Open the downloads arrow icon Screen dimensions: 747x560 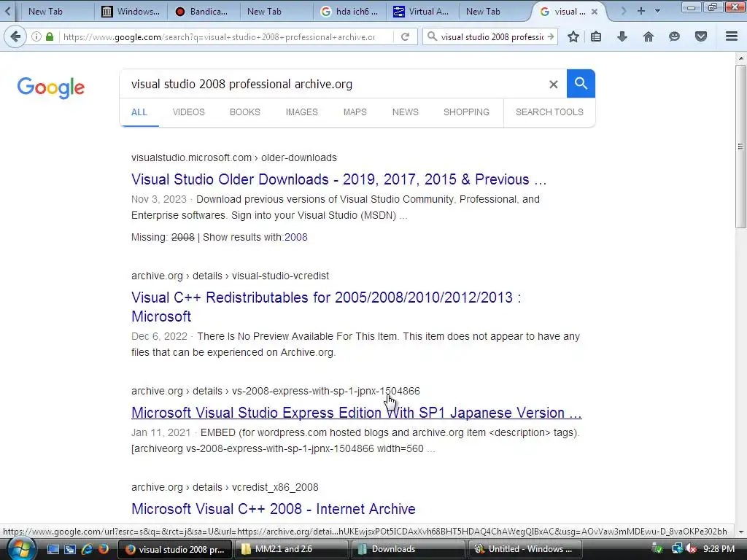click(x=622, y=36)
